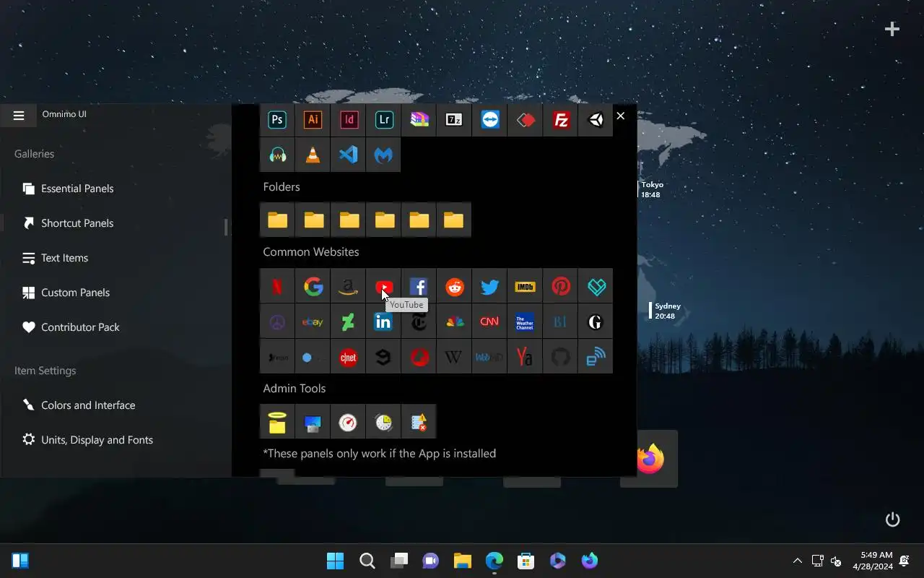924x578 pixels.
Task: Select the WebMD website icon
Action: (x=490, y=357)
